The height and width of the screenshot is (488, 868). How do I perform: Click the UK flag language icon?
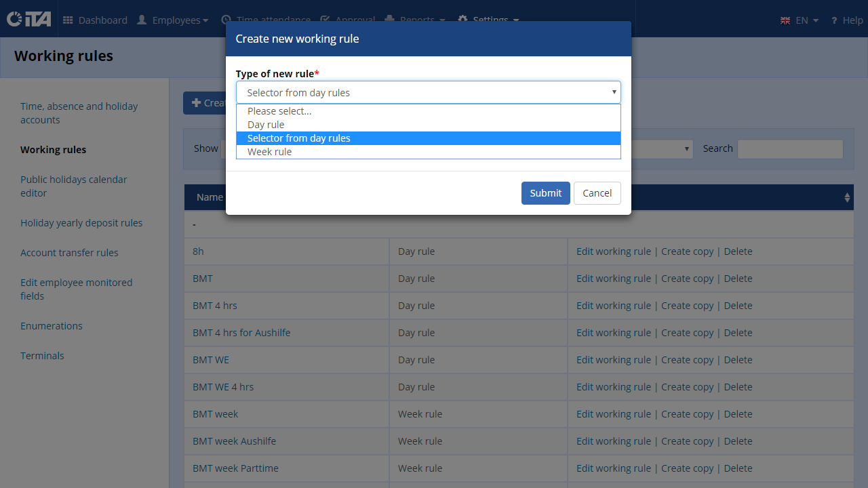785,21
